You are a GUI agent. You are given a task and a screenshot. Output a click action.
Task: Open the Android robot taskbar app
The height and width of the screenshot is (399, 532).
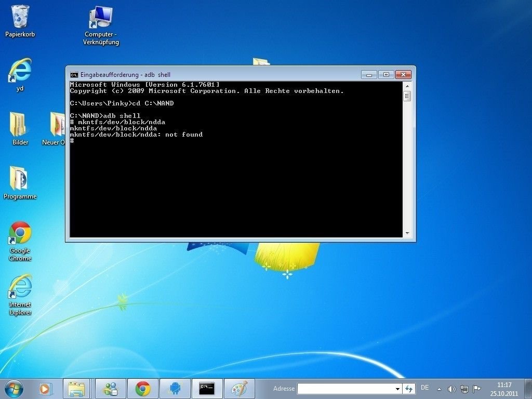click(175, 389)
